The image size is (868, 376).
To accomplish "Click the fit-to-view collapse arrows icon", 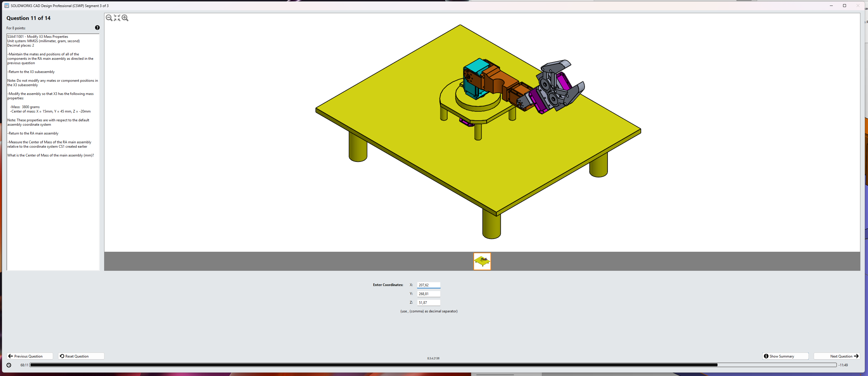I will click(x=117, y=18).
